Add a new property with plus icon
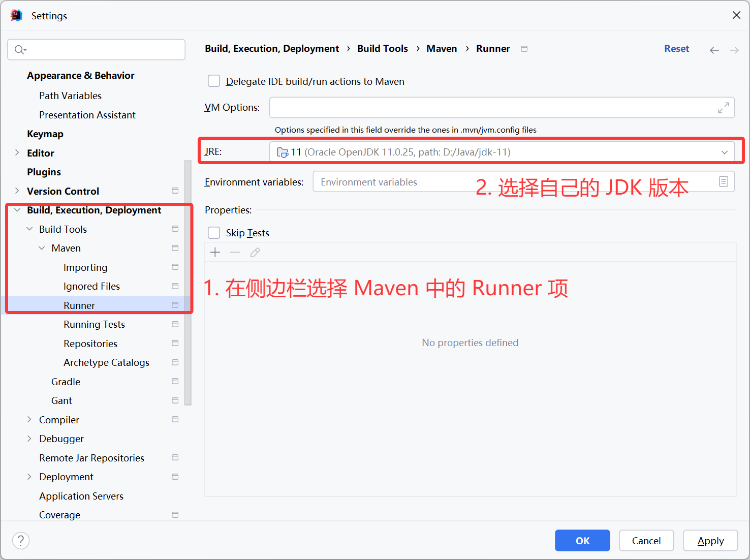 click(x=215, y=253)
